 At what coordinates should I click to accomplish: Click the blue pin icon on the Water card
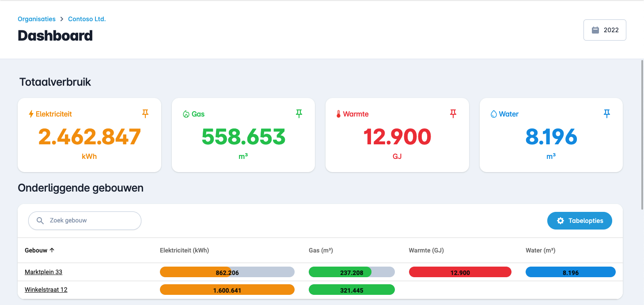click(x=607, y=114)
